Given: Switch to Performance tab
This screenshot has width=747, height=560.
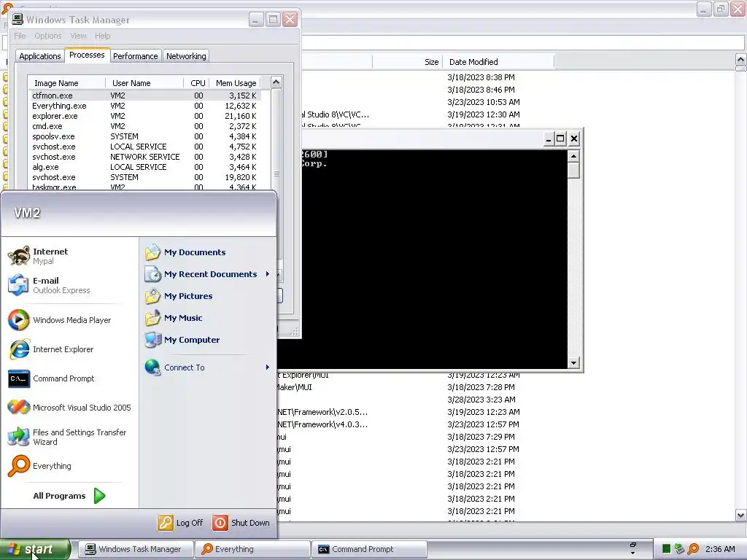Looking at the screenshot, I should point(135,56).
